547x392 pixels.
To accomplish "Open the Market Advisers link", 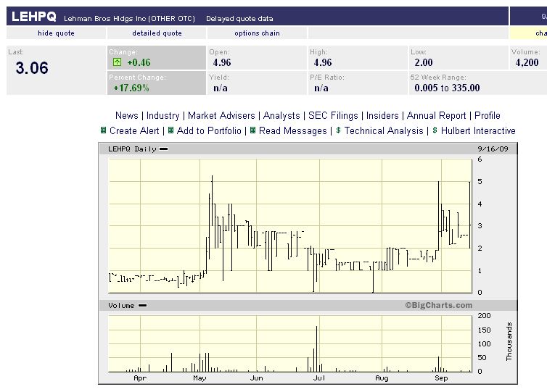I will [221, 115].
